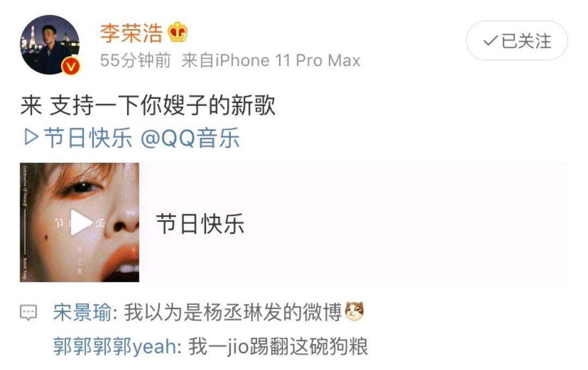Image resolution: width=588 pixels, height=370 pixels.
Task: Click the comment bubble icon
Action: pos(28,312)
